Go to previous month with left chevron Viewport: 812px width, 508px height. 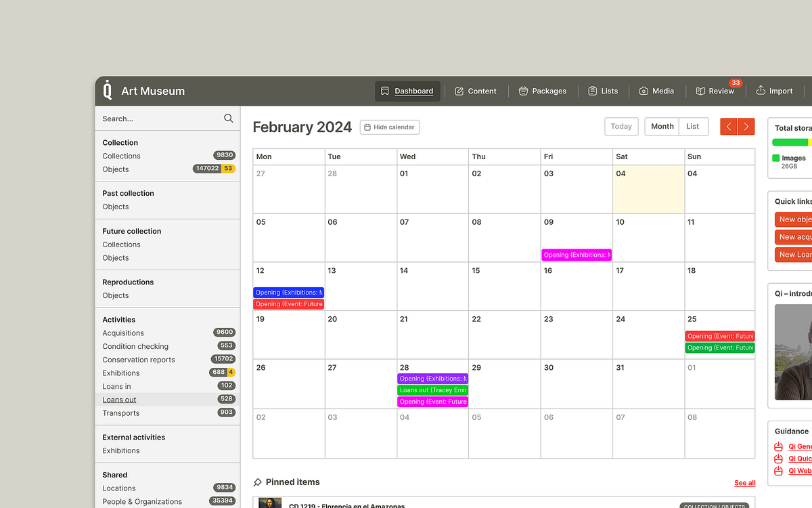click(x=729, y=126)
